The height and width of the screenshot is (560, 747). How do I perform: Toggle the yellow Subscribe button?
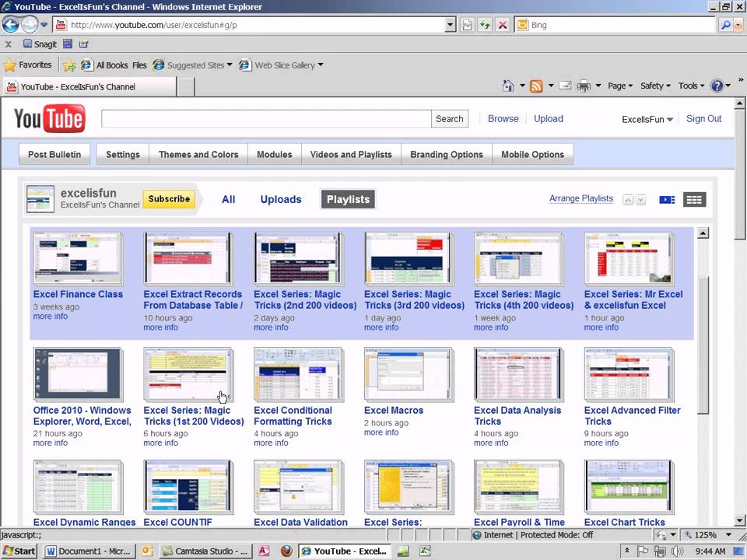click(169, 199)
